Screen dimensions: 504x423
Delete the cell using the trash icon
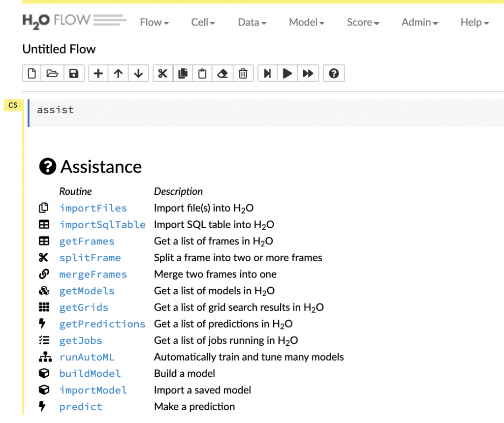243,73
